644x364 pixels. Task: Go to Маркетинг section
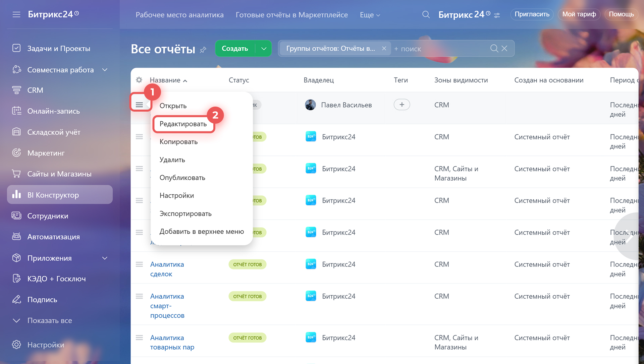tap(46, 153)
